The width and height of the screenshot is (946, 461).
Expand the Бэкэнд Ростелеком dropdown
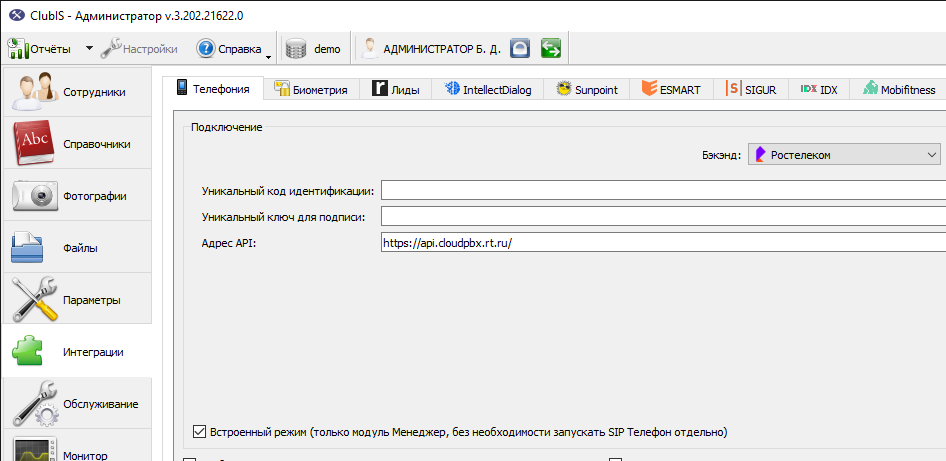click(844, 155)
